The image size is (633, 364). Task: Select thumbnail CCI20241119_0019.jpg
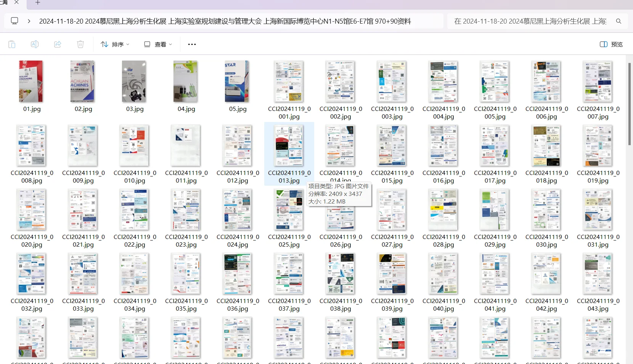point(598,145)
